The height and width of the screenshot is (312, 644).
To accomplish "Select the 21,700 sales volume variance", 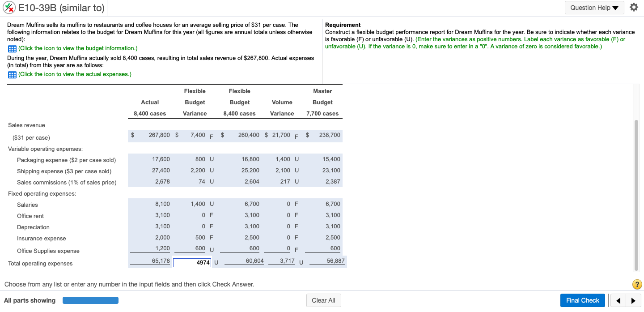I will (x=281, y=135).
